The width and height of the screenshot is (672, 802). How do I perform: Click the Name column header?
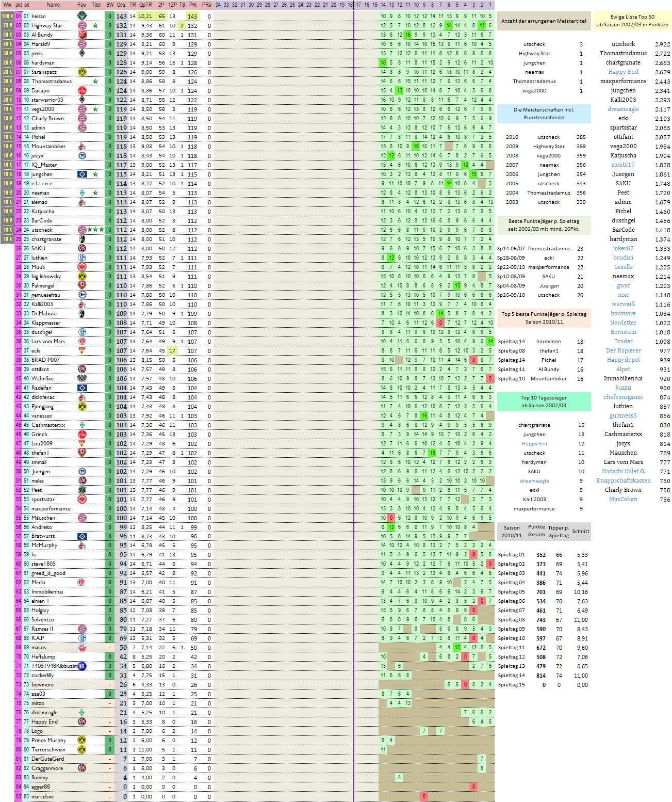(x=53, y=5)
